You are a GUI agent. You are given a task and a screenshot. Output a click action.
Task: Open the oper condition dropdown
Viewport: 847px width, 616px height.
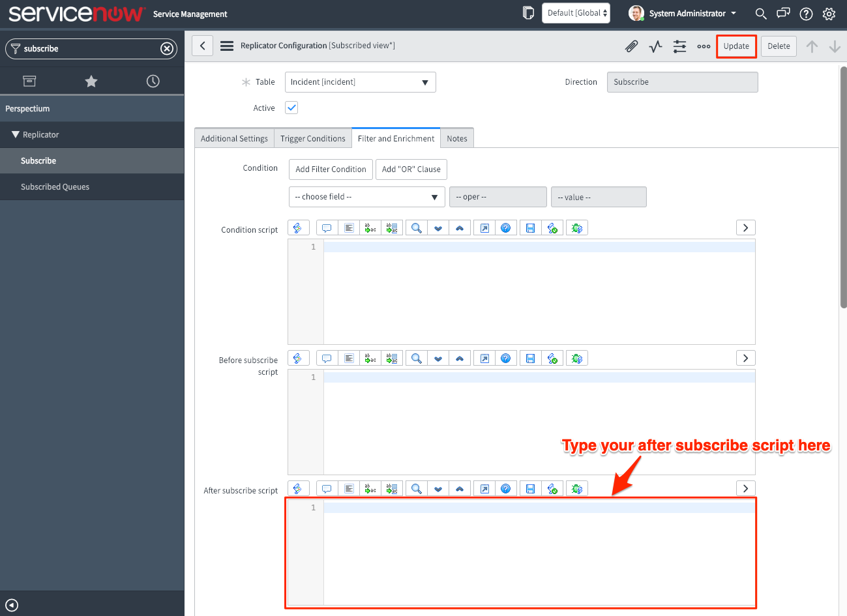coord(498,197)
